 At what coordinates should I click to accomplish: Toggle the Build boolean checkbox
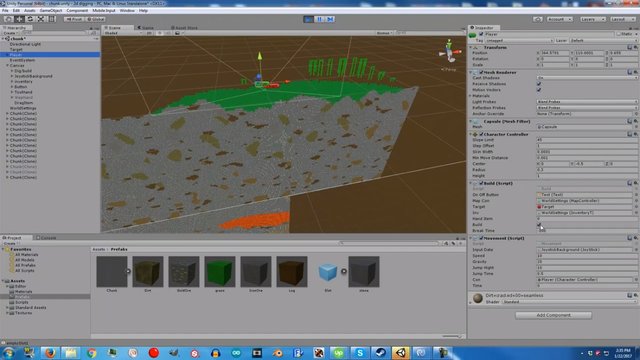[x=539, y=224]
